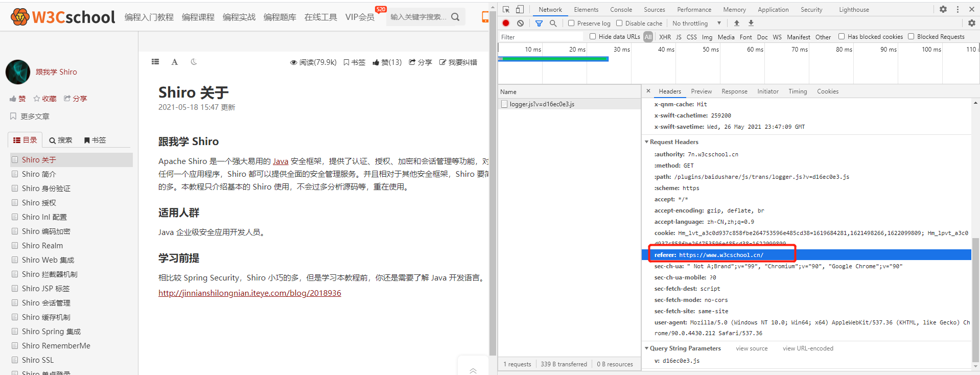Open DevTools settings gear icon
The height and width of the screenshot is (375, 980).
[x=943, y=9]
